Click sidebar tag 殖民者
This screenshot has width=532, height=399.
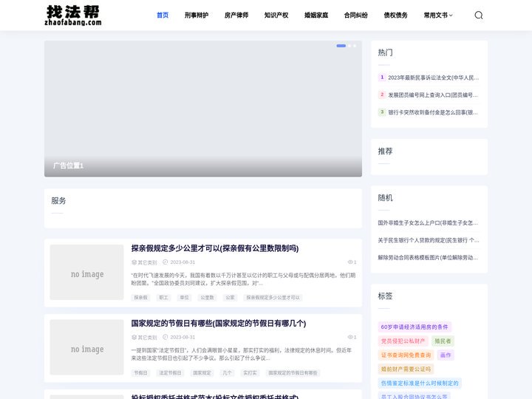click(x=443, y=341)
